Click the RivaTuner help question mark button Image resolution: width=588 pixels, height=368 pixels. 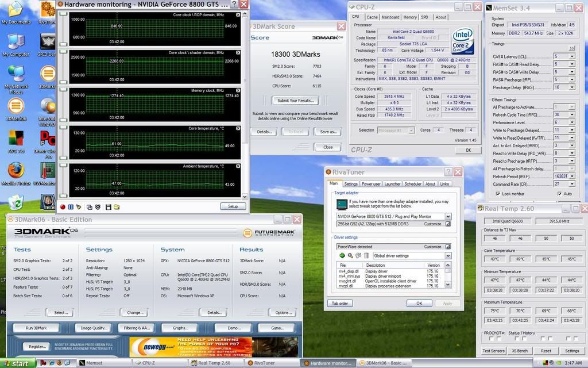coord(448,172)
